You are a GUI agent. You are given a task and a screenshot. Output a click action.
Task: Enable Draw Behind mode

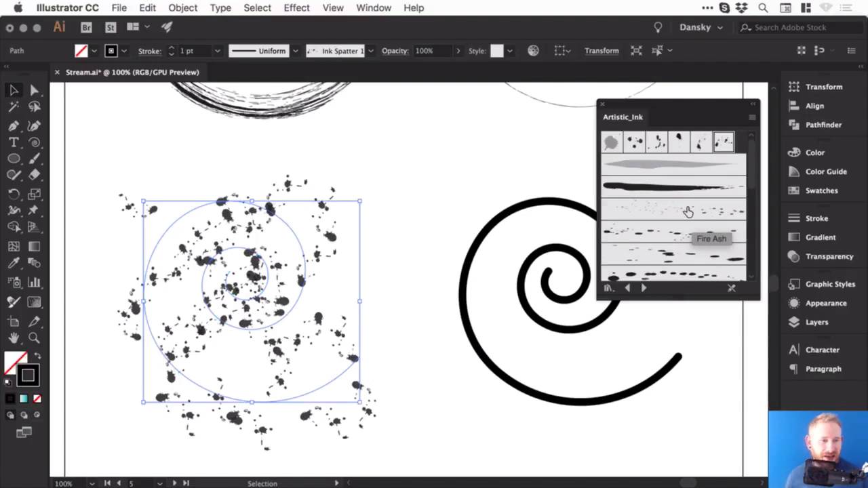(24, 415)
